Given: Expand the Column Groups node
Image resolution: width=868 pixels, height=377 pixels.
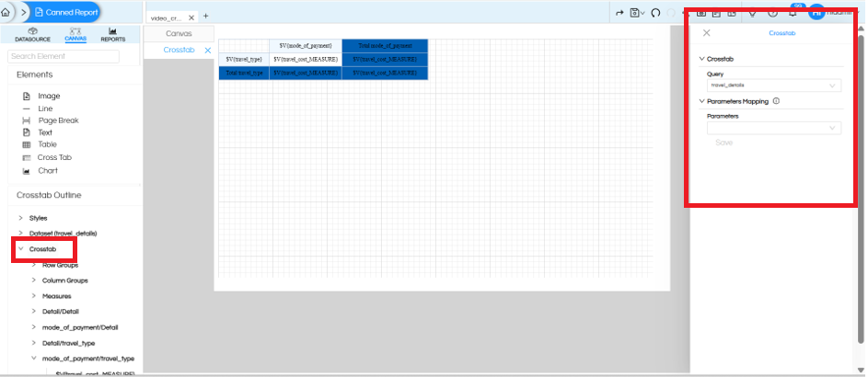Looking at the screenshot, I should click(x=34, y=280).
